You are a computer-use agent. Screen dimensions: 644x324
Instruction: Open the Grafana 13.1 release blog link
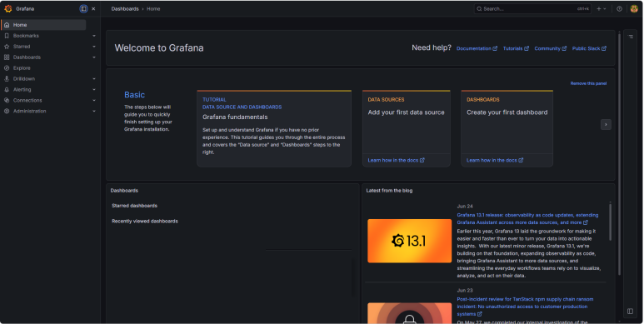[527, 219]
